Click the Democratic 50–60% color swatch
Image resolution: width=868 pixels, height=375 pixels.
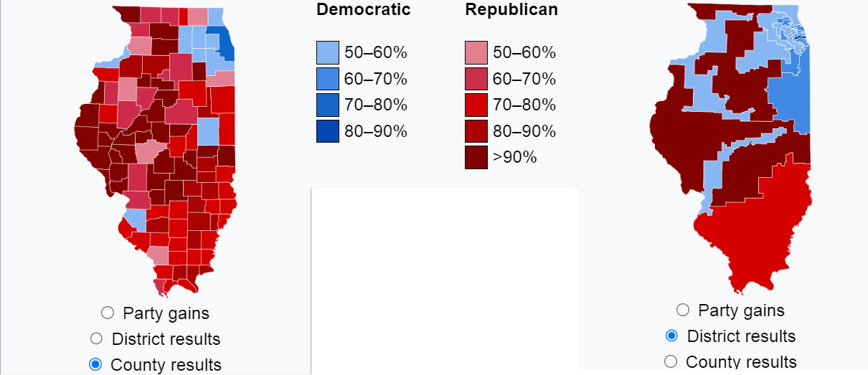click(x=328, y=52)
